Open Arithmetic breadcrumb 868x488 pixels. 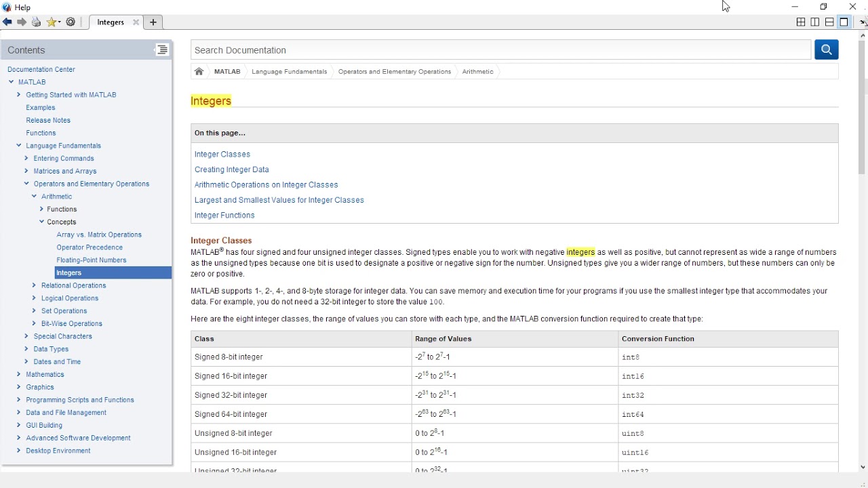(x=478, y=72)
